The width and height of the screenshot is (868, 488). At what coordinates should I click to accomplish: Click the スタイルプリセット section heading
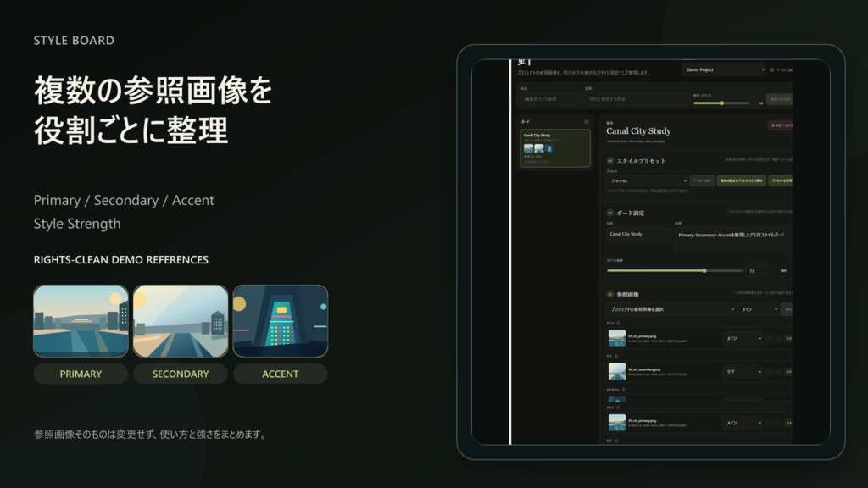coord(641,161)
